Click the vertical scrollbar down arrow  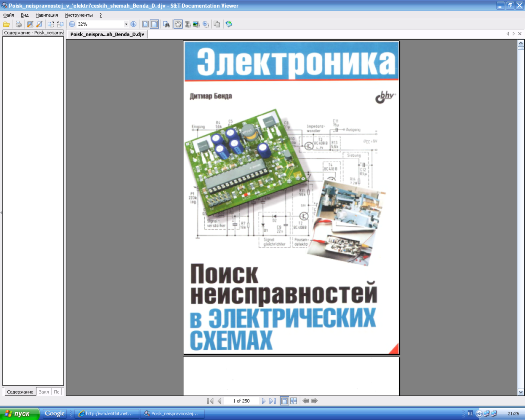[520, 392]
